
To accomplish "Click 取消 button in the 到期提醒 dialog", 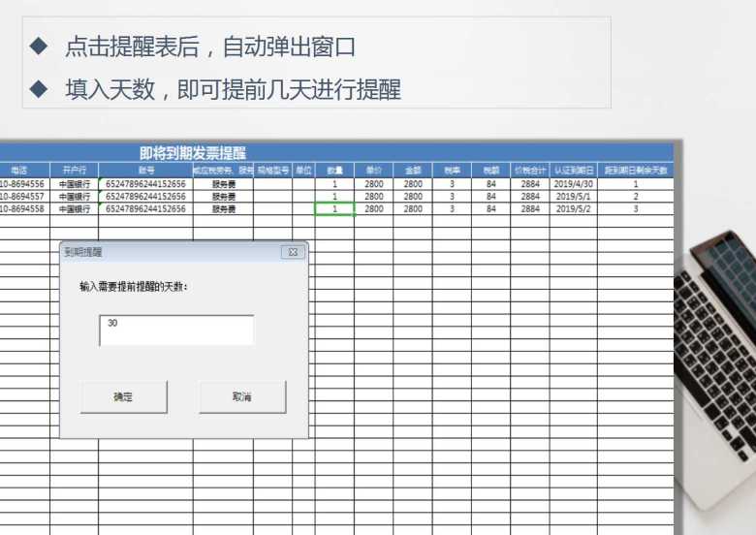I will click(x=242, y=396).
